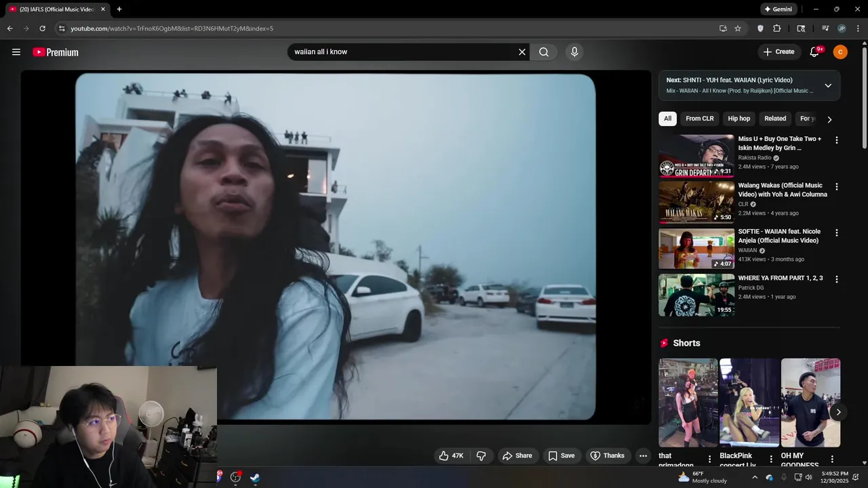Clear the search box with X
868x488 pixels.
tap(522, 52)
